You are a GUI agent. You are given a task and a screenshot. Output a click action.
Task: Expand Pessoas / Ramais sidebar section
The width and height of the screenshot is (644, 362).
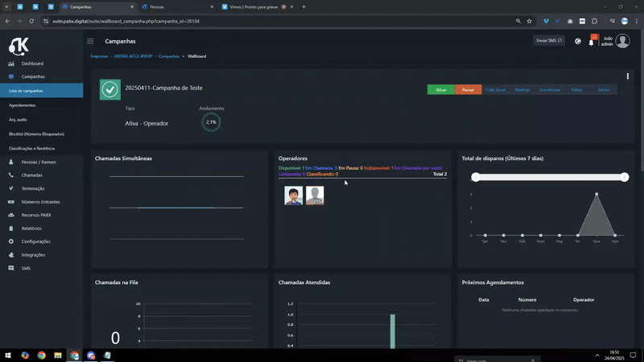pyautogui.click(x=39, y=162)
